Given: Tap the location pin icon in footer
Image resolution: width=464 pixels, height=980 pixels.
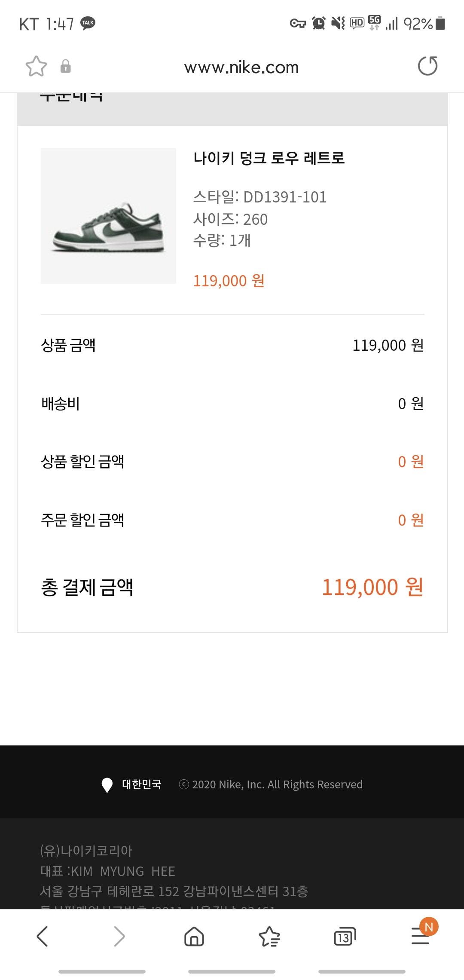Looking at the screenshot, I should coord(107,785).
